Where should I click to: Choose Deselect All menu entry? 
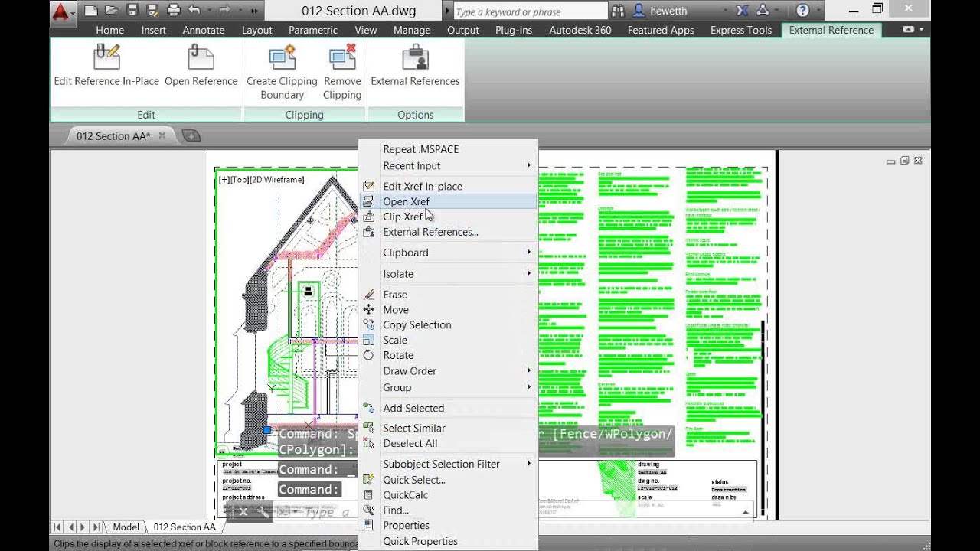[x=449, y=444]
